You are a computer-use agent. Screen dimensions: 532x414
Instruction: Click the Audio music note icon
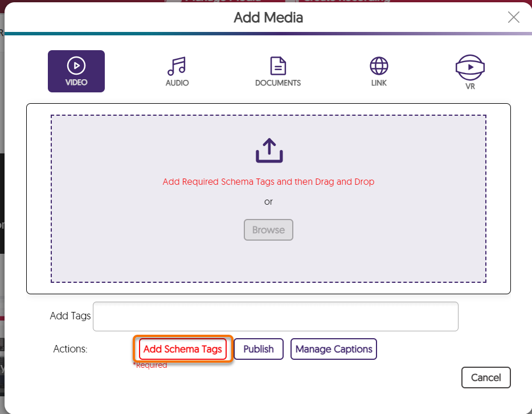(x=177, y=66)
